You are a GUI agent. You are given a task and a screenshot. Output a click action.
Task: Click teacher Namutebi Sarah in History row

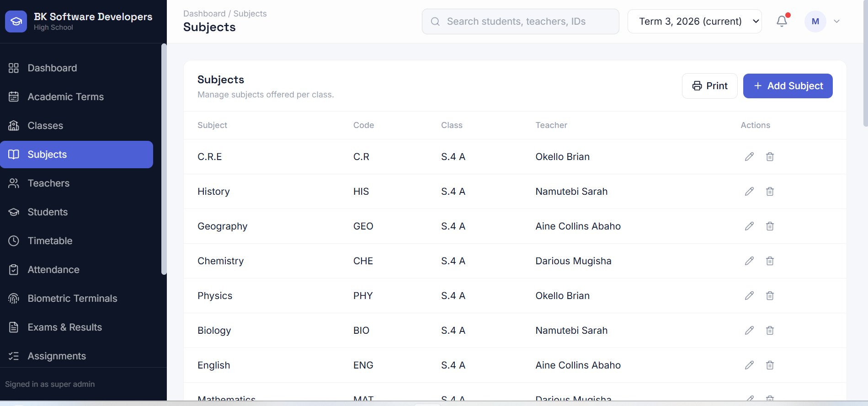click(571, 192)
